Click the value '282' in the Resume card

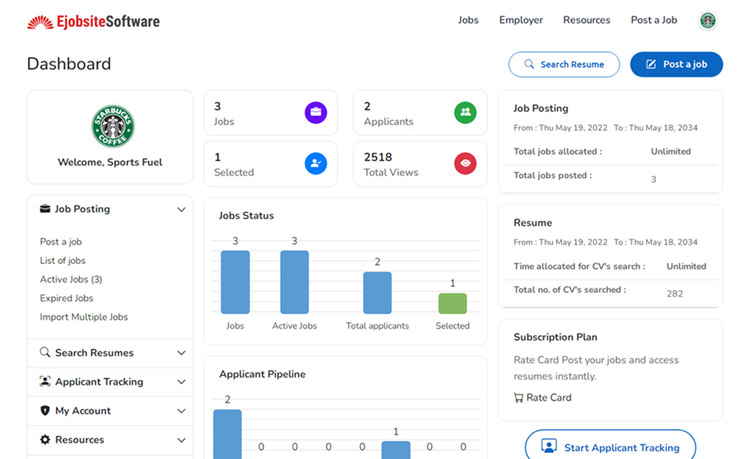pyautogui.click(x=675, y=294)
